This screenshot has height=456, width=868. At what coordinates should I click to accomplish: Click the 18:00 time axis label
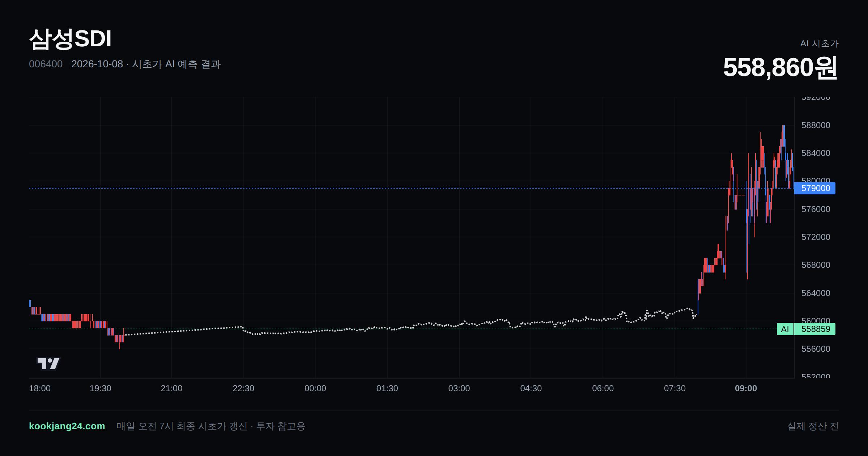[x=40, y=388]
